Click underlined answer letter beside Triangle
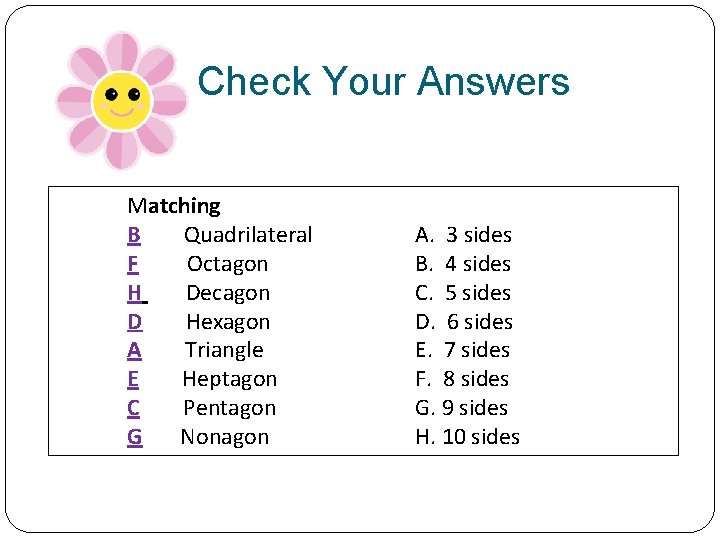This screenshot has height=540, width=720. click(x=134, y=350)
